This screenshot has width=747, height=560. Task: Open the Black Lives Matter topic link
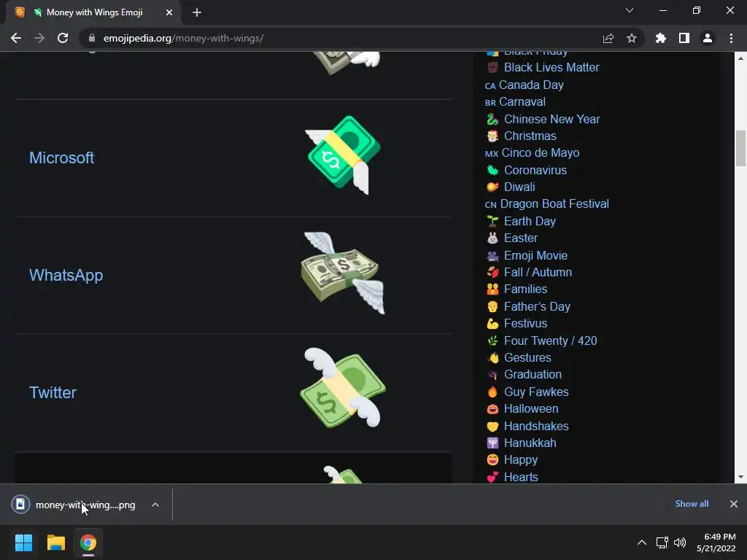tap(551, 68)
